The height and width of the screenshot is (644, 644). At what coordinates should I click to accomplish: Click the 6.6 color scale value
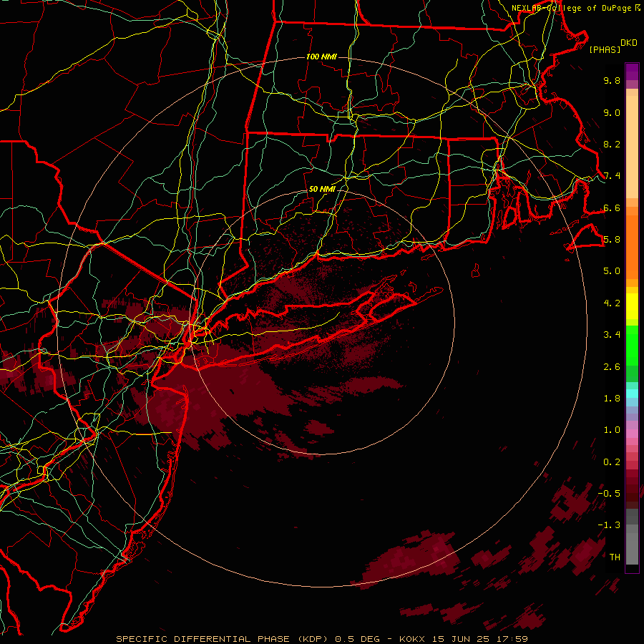612,208
